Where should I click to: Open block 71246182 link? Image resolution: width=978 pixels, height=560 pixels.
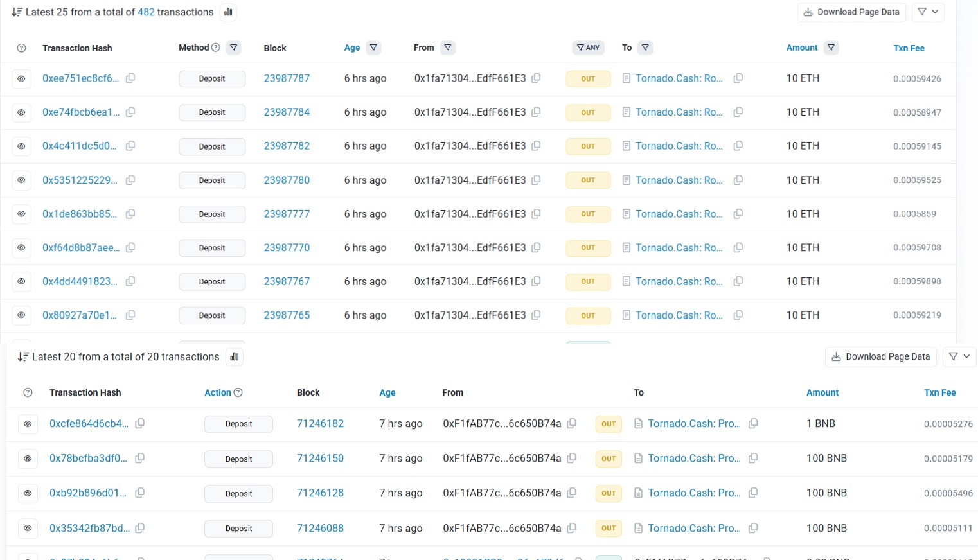[320, 424]
